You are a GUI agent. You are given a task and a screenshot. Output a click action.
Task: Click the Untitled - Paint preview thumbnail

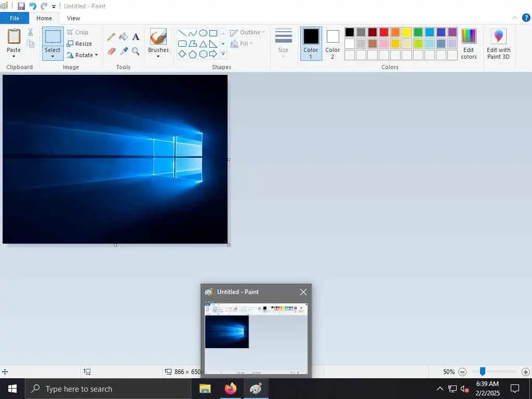point(256,338)
